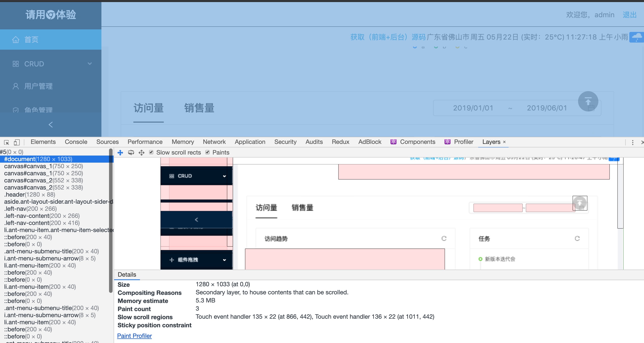Click the React Profiler tab icon

click(447, 142)
